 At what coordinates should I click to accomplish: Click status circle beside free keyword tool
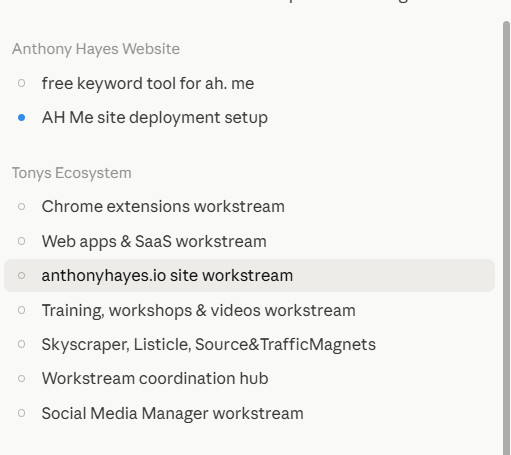pos(21,83)
